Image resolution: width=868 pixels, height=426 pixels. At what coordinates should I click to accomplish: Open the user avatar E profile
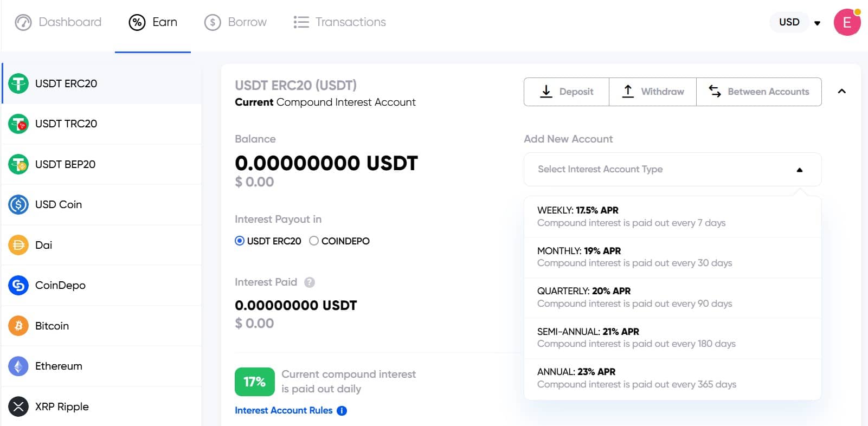tap(847, 22)
